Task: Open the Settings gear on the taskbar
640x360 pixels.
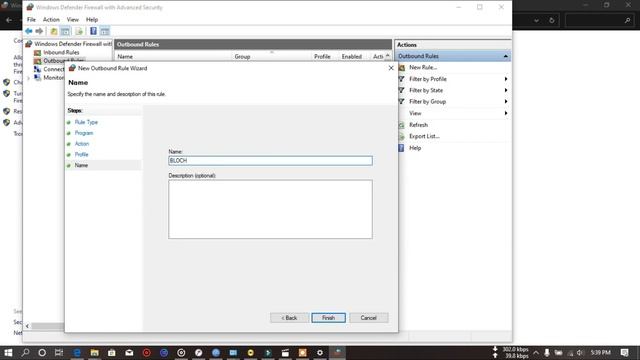Action: pos(320,352)
